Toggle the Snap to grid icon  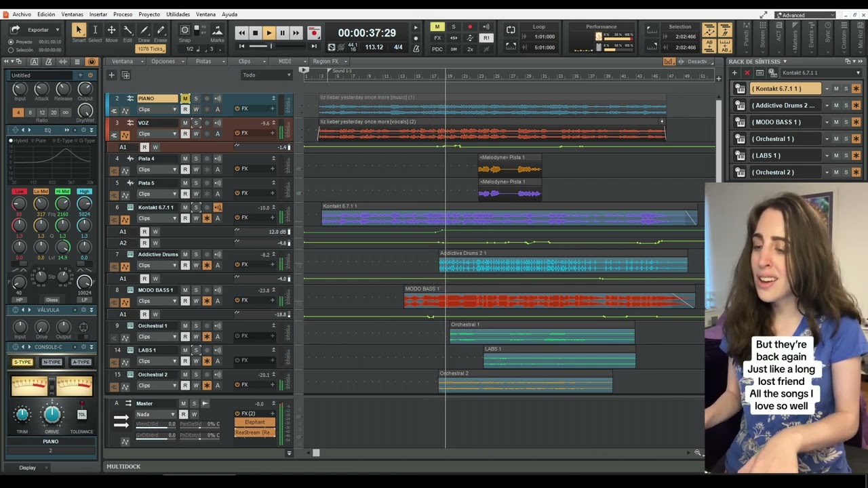click(184, 30)
